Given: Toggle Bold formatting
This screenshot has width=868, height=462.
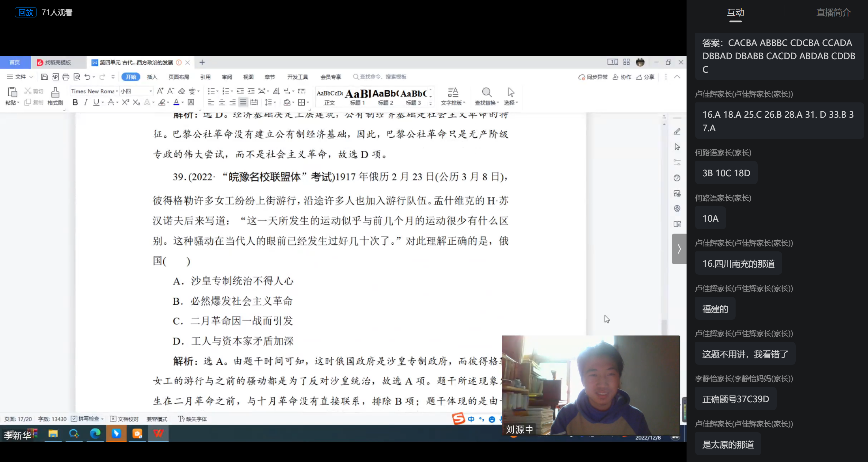Looking at the screenshot, I should tap(75, 102).
